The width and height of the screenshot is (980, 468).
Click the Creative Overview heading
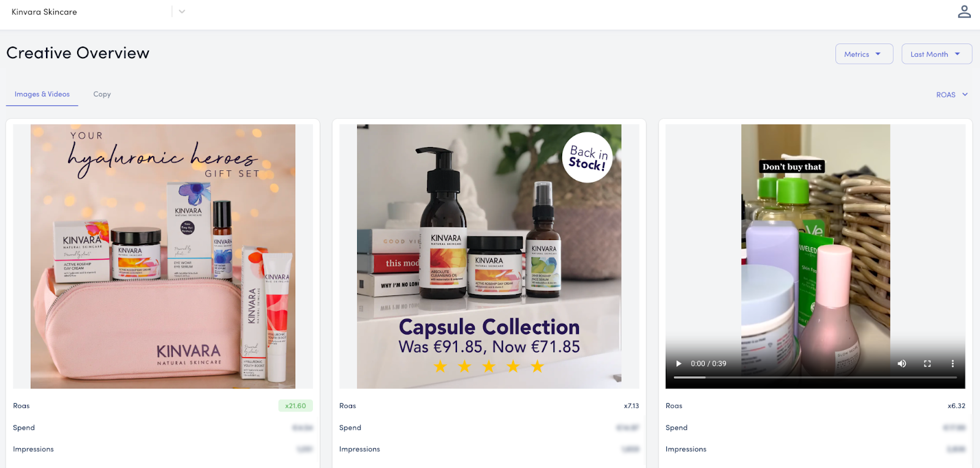78,53
